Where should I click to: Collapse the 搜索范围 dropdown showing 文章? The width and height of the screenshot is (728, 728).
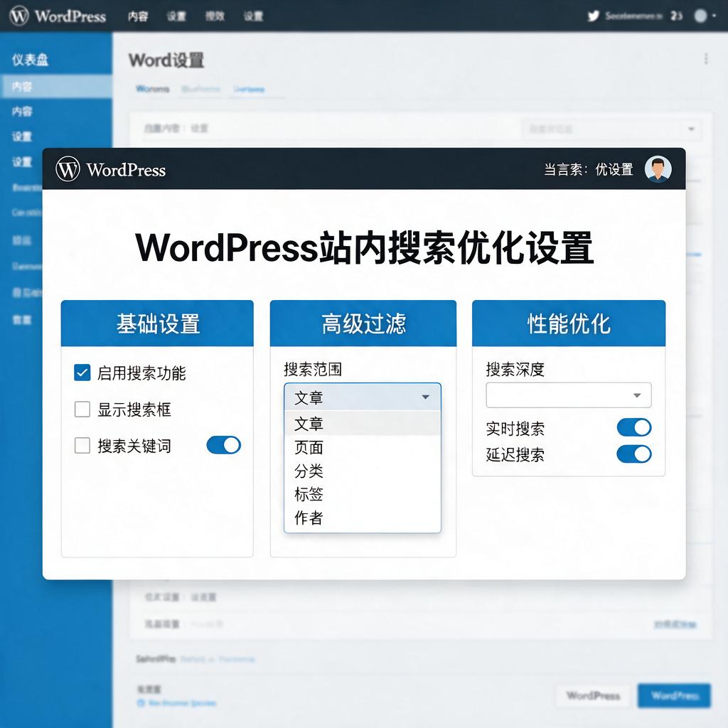tap(362, 397)
